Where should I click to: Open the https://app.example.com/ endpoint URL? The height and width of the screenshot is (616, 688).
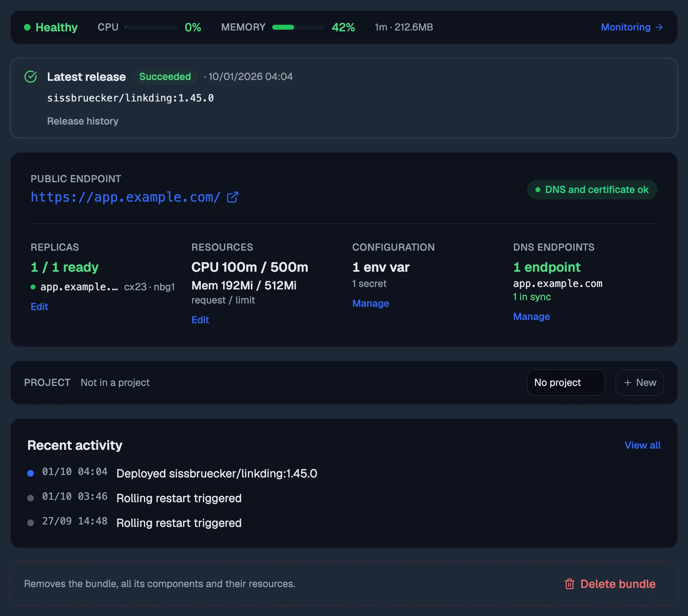coord(125,197)
